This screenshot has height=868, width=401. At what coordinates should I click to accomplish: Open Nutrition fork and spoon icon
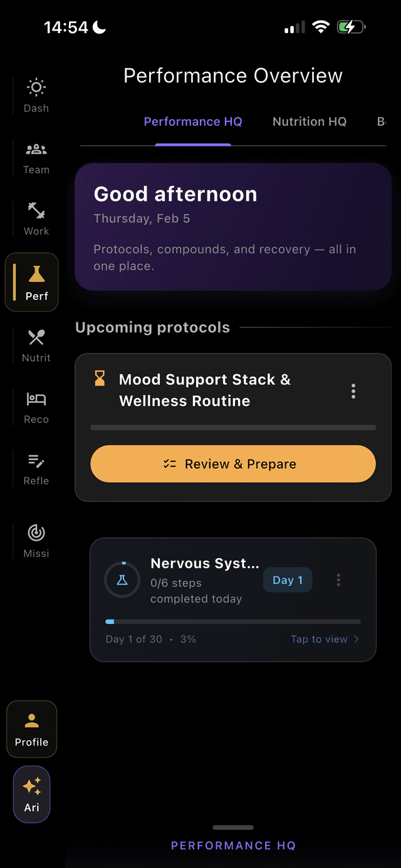36,338
